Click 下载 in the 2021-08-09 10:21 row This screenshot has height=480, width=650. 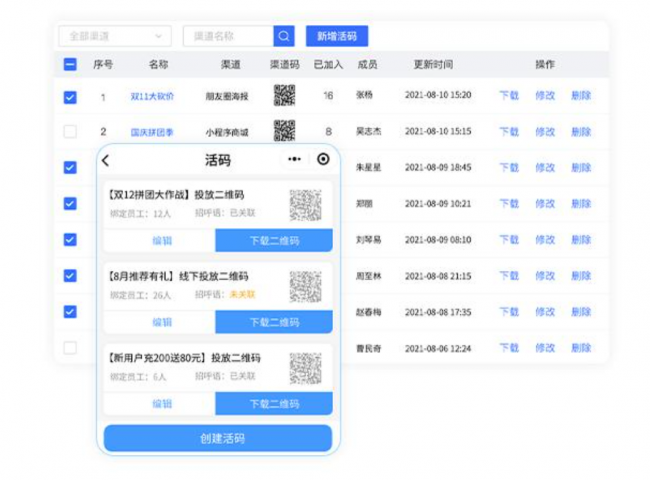pyautogui.click(x=509, y=204)
